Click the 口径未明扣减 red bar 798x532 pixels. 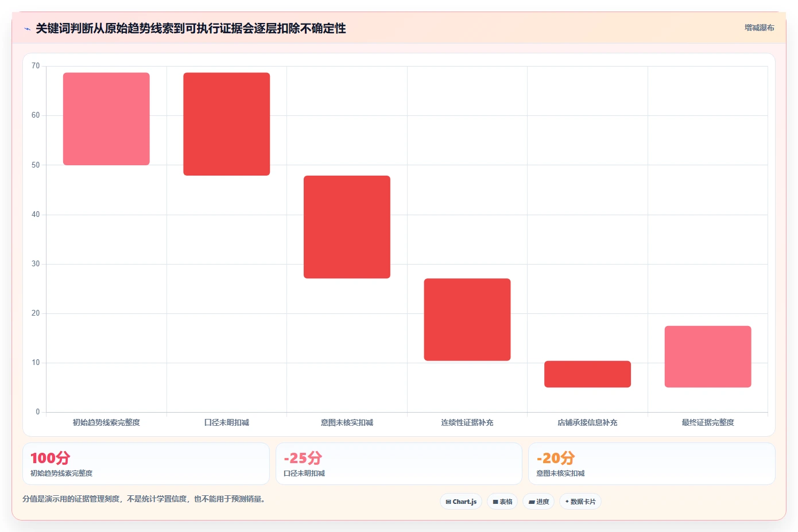tap(227, 124)
